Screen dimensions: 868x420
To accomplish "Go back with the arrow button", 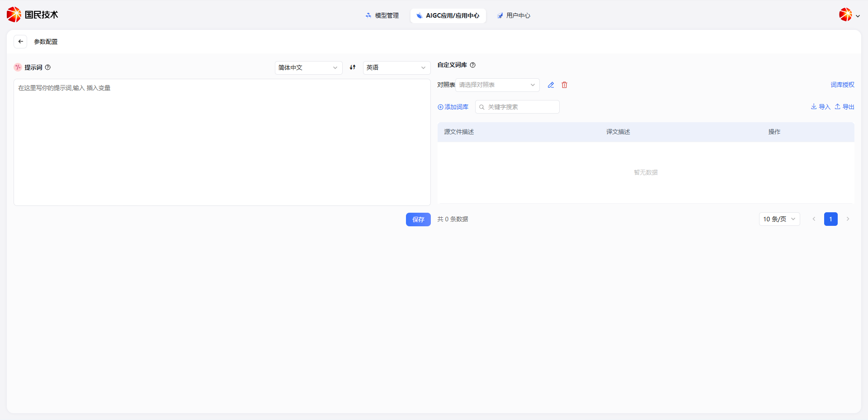I will (20, 42).
